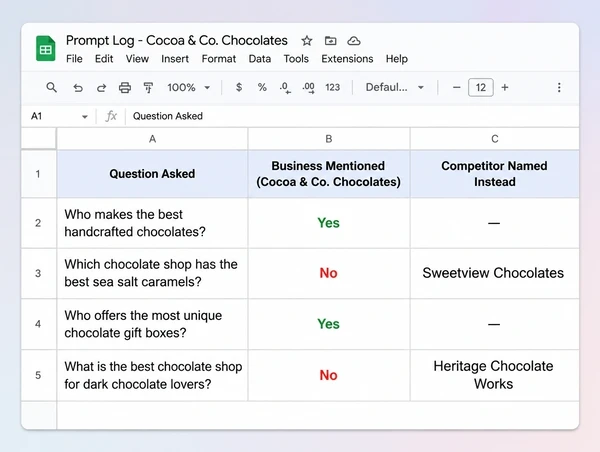Select the dash cell in row 4
The width and height of the screenshot is (600, 452).
(494, 324)
